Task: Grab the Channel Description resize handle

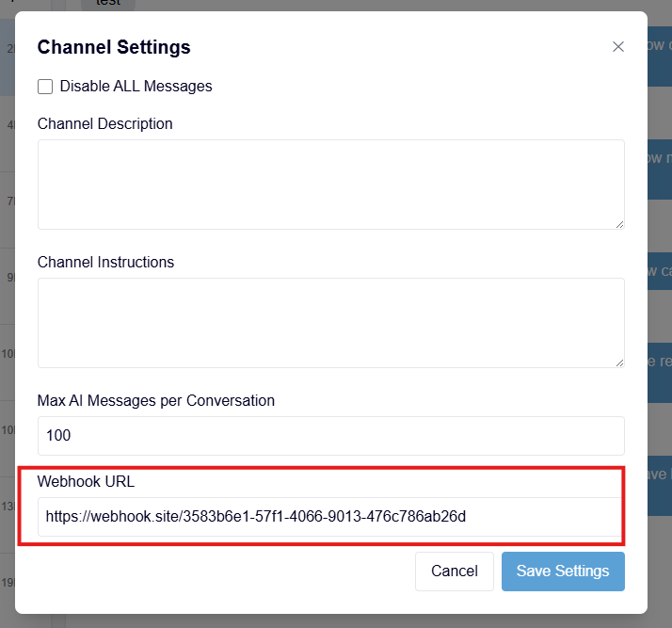Action: (619, 225)
